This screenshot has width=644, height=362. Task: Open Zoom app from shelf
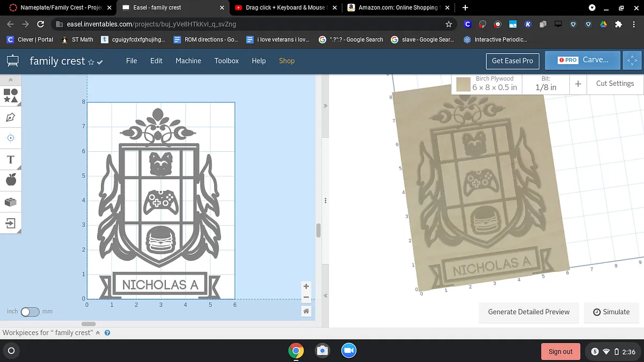[348, 351]
